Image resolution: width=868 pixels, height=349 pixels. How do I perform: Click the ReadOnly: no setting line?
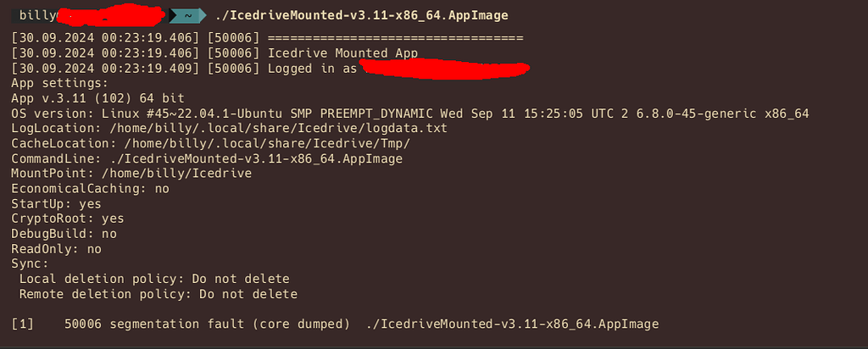[x=57, y=249]
